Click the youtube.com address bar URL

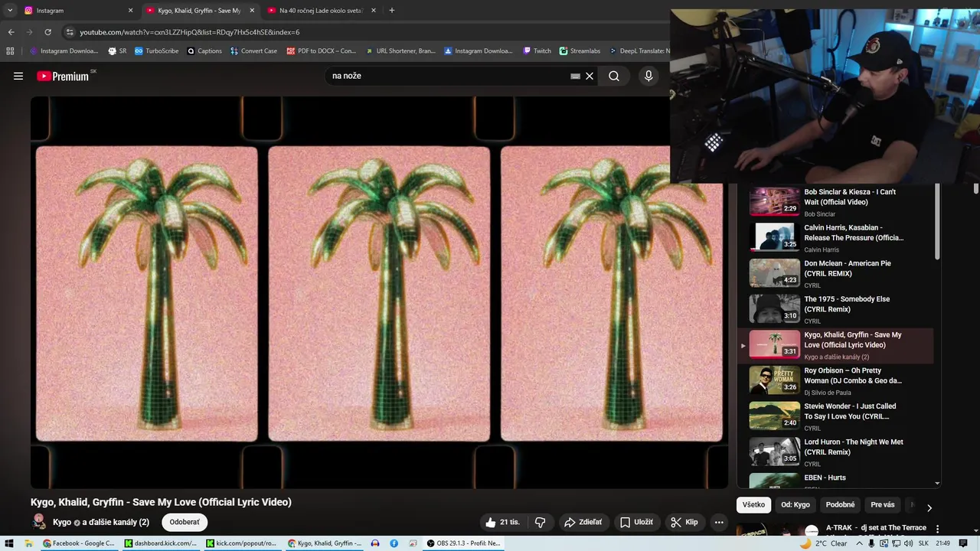tap(190, 32)
